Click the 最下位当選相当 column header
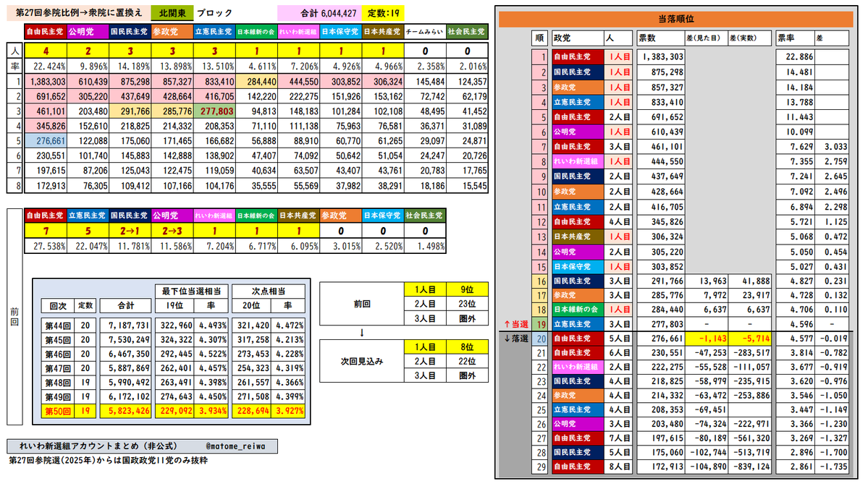 coord(191,291)
